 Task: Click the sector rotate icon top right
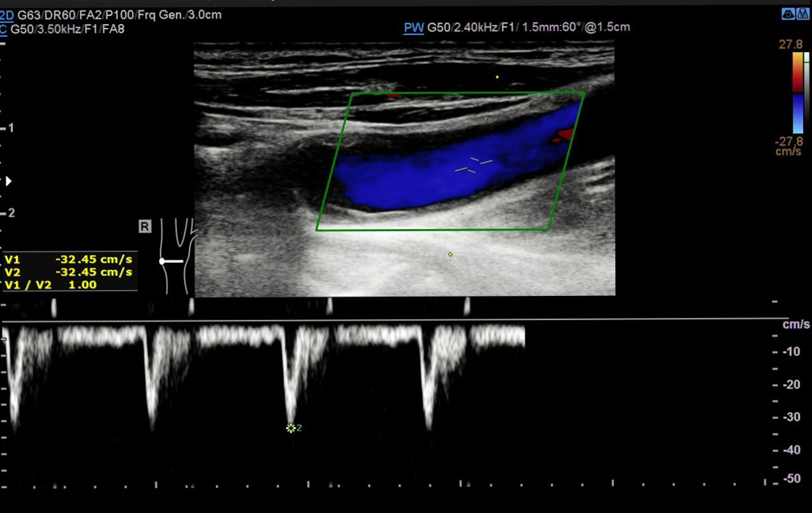coord(788,14)
